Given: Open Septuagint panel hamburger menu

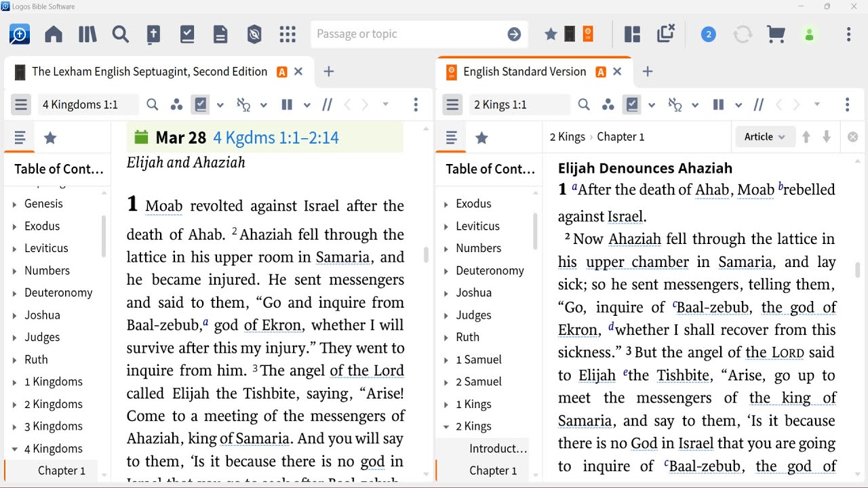Looking at the screenshot, I should pos(21,104).
